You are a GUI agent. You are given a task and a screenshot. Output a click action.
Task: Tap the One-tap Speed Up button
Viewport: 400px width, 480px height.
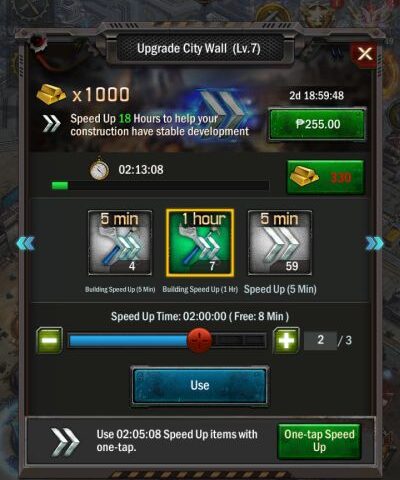click(x=319, y=441)
